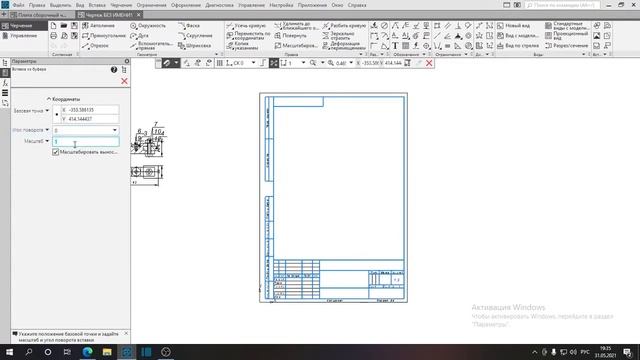640x360 pixels.
Task: Toggle the snapping button on quick toolbar
Action: [167, 63]
